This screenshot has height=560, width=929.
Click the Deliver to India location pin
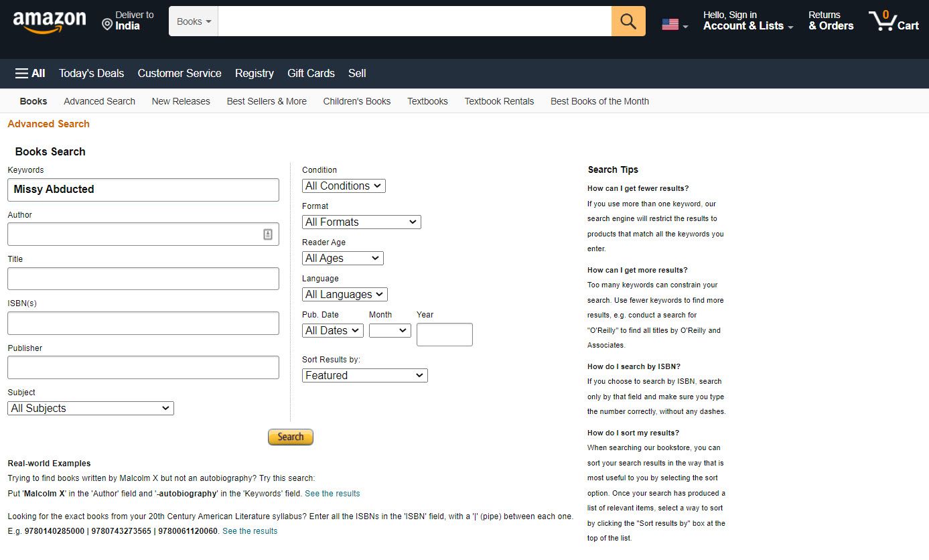(107, 23)
